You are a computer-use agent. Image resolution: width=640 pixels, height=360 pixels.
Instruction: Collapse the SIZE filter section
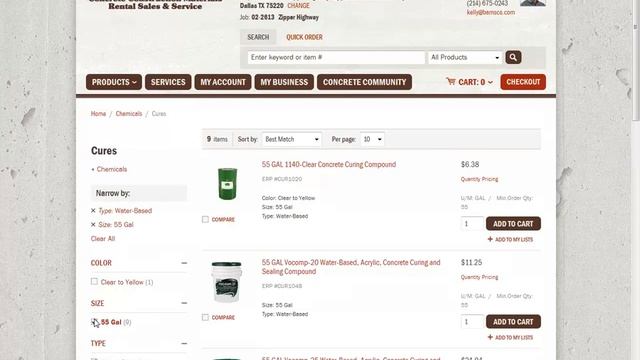184,303
